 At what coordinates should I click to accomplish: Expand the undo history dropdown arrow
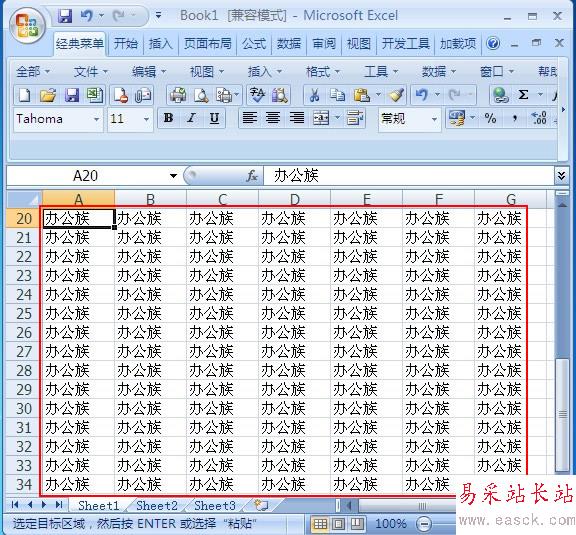(437, 95)
